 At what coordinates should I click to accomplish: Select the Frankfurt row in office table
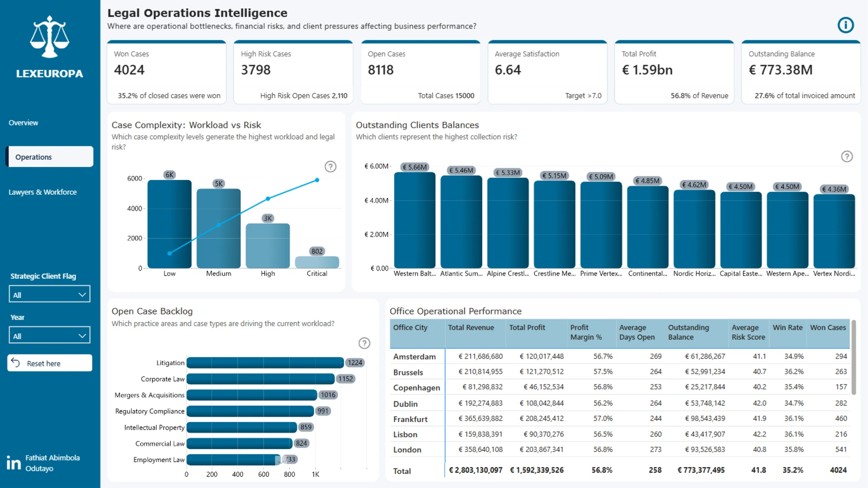click(x=620, y=419)
